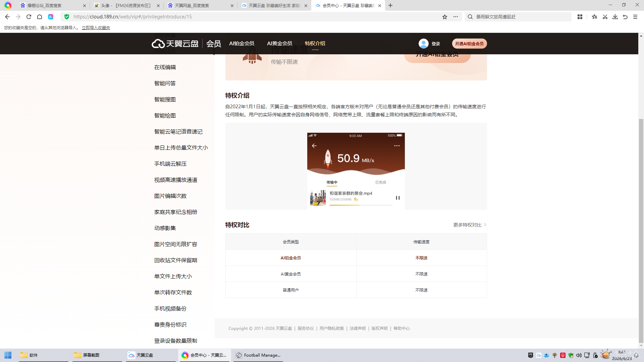644x362 pixels.
Task: Click the browser reload icon
Action: pos(29,17)
